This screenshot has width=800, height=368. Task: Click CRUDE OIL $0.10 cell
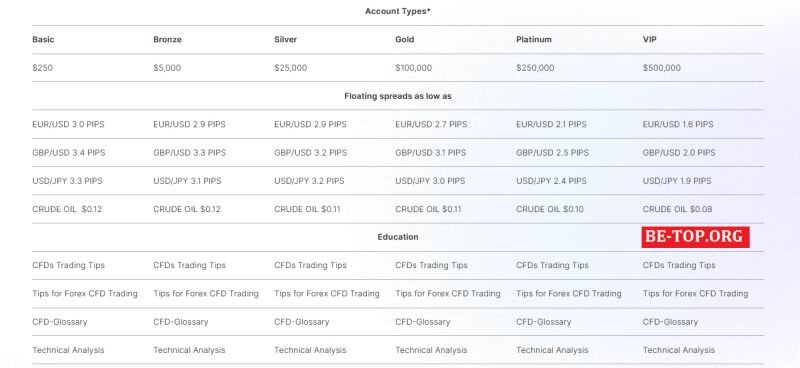[549, 209]
